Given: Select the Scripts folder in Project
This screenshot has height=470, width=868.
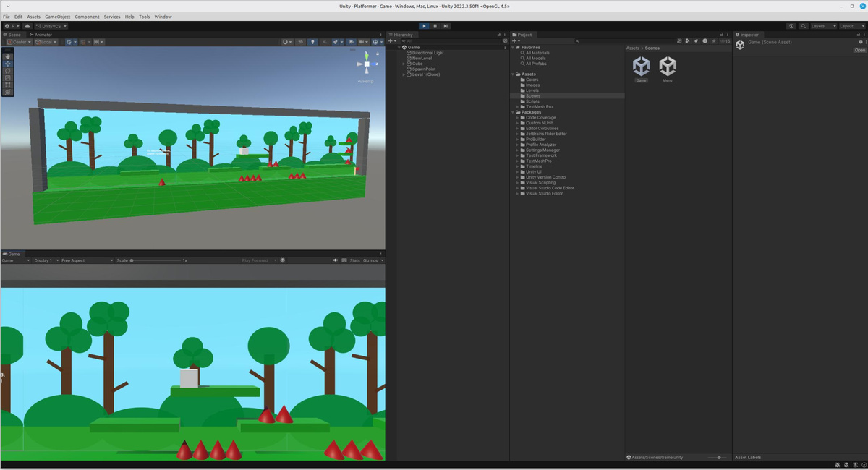Looking at the screenshot, I should 532,101.
